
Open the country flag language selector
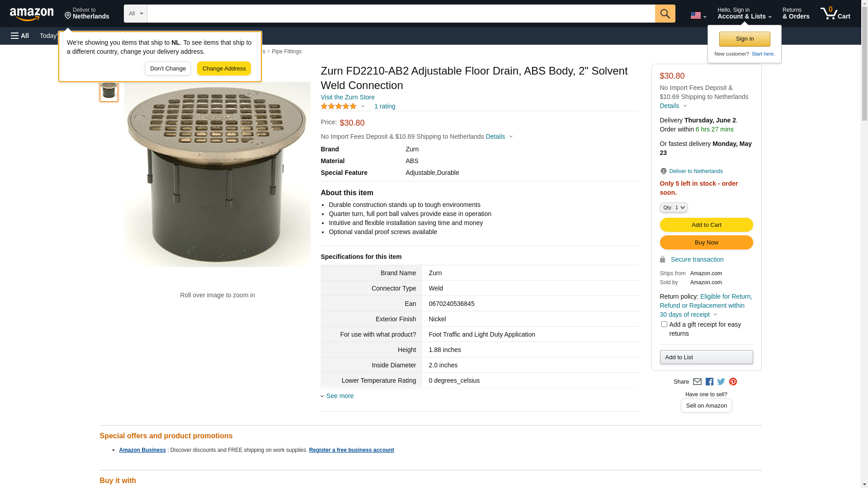[698, 15]
